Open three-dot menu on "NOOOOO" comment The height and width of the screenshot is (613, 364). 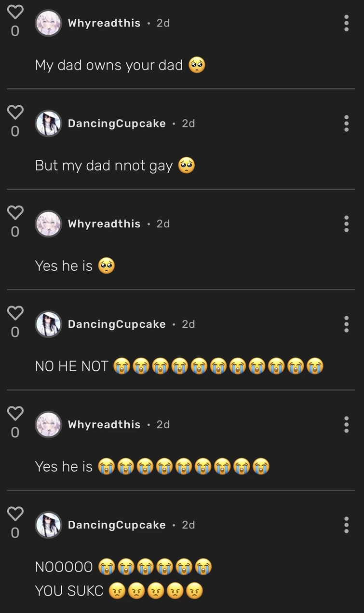[346, 525]
